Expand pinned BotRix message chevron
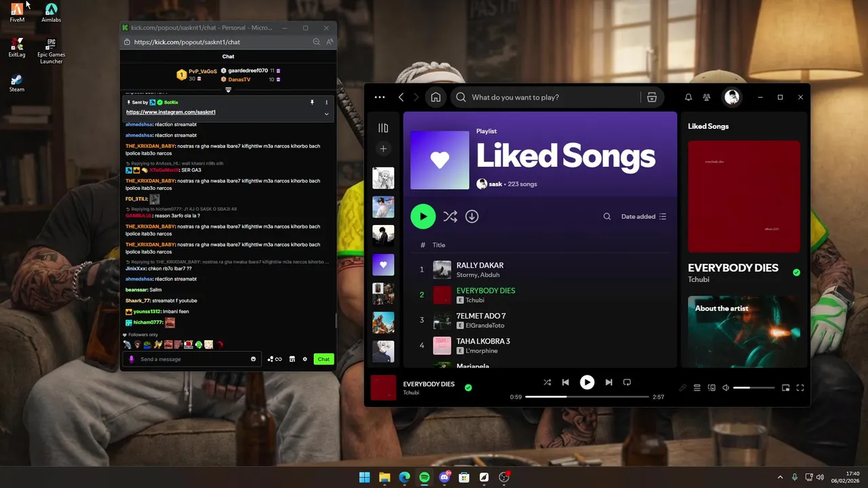 click(x=326, y=114)
